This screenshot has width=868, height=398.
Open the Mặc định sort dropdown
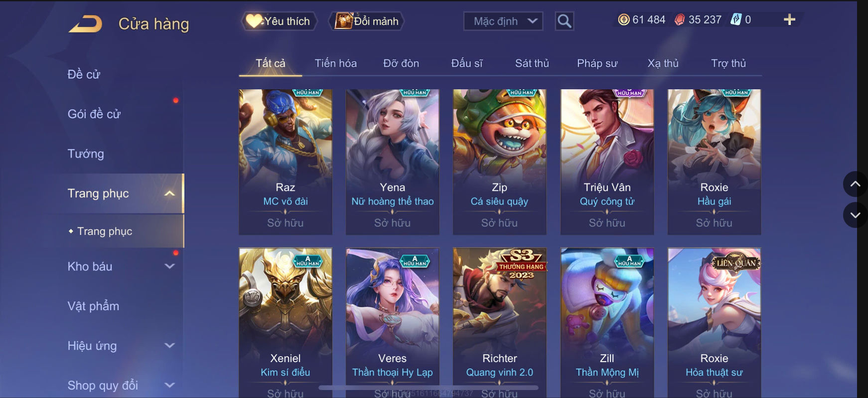pos(503,21)
